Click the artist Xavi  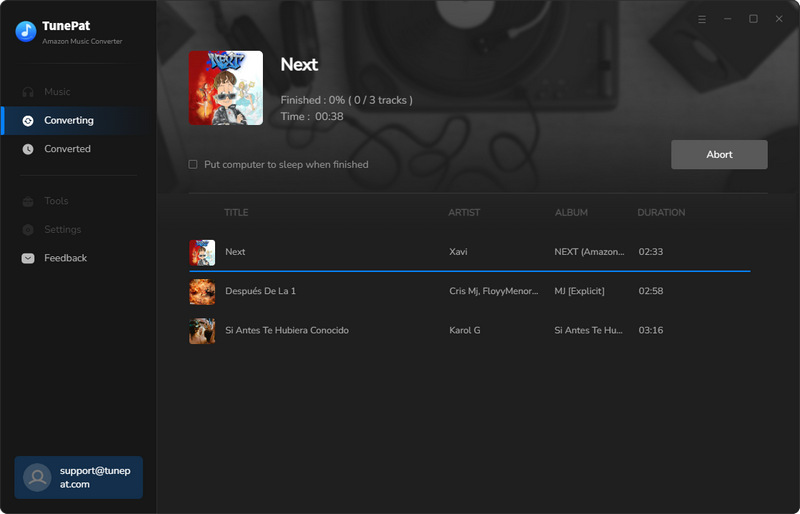[458, 252]
